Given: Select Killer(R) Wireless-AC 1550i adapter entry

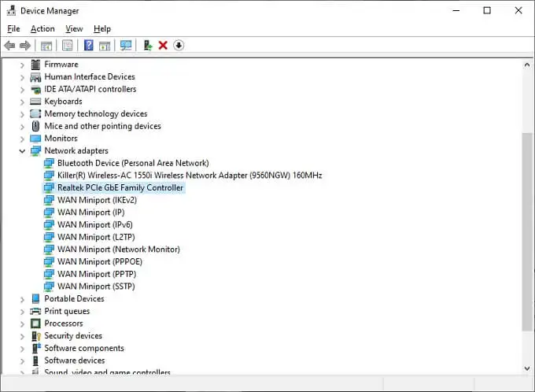Looking at the screenshot, I should coord(190,176).
